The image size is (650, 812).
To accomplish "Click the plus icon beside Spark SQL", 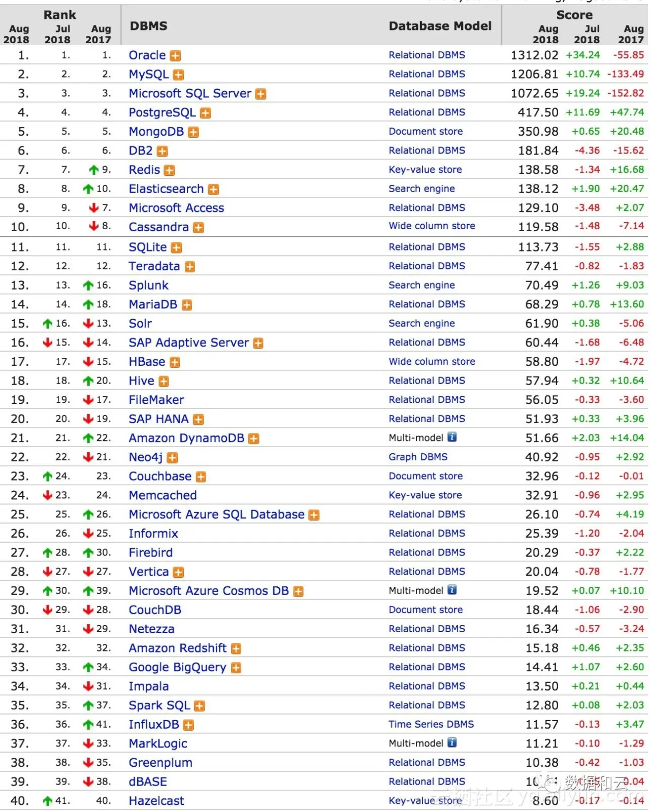I will point(200,706).
